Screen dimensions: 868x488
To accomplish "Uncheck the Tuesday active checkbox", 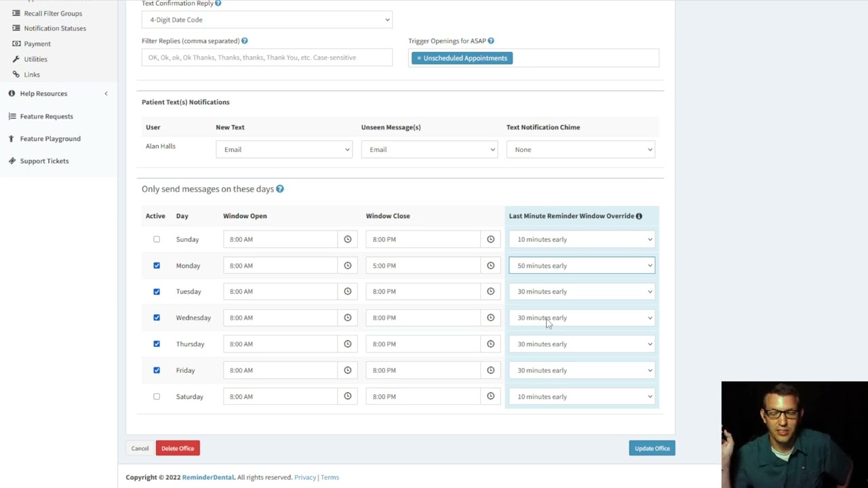I will (x=157, y=291).
